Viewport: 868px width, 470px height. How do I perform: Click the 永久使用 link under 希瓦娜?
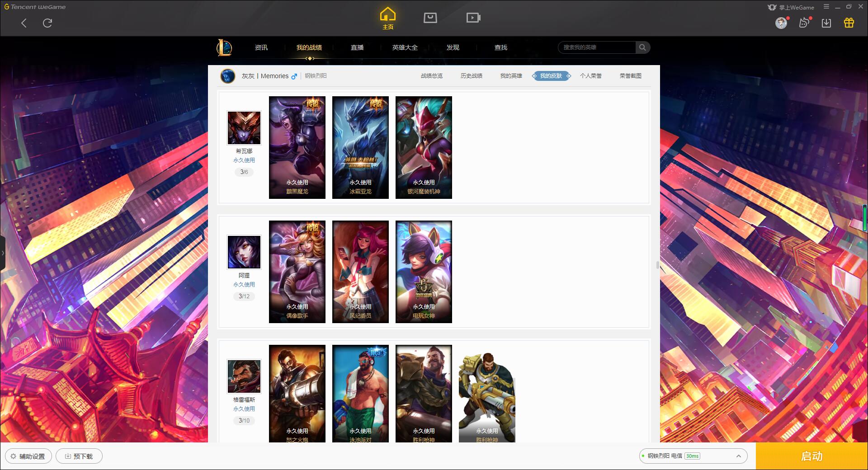pos(244,160)
